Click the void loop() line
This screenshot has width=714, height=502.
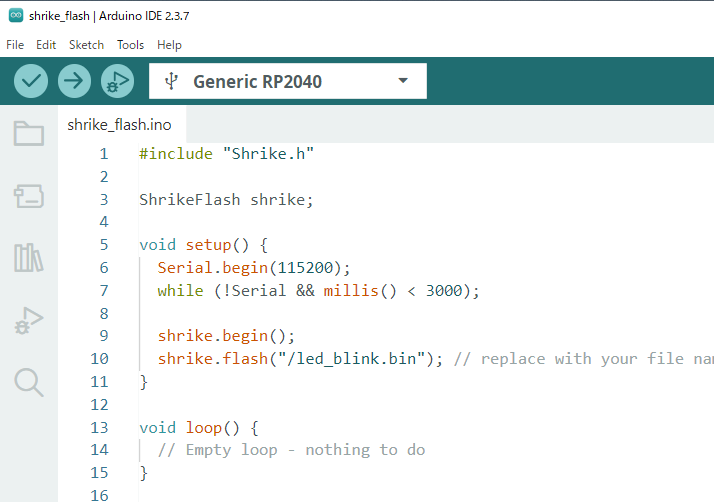[199, 428]
